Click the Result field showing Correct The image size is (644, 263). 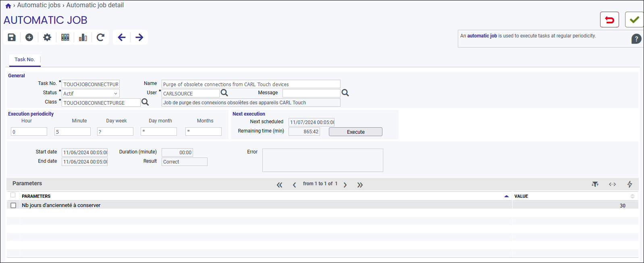[x=185, y=162]
